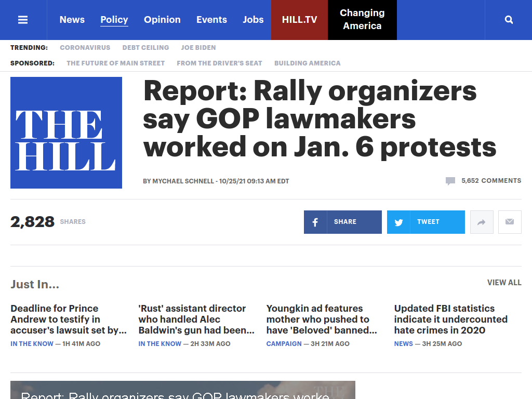Viewport: 532px width, 399px height.
Task: Click the email envelope icon
Action: point(510,222)
